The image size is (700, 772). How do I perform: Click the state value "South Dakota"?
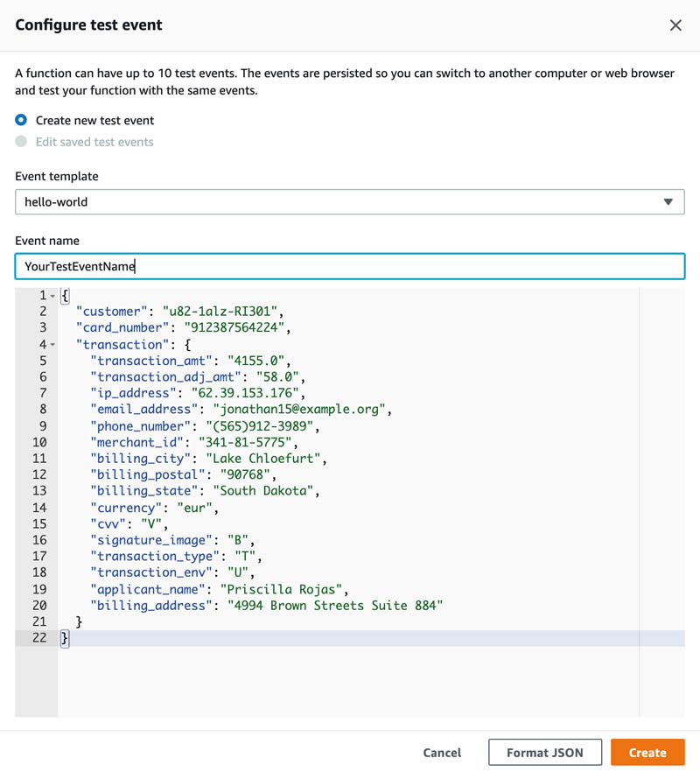coord(262,491)
